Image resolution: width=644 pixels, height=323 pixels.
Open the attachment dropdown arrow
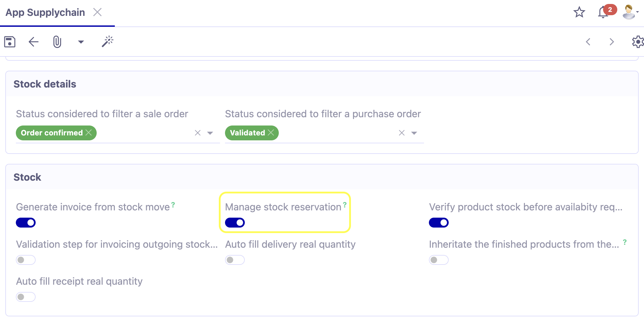point(81,42)
